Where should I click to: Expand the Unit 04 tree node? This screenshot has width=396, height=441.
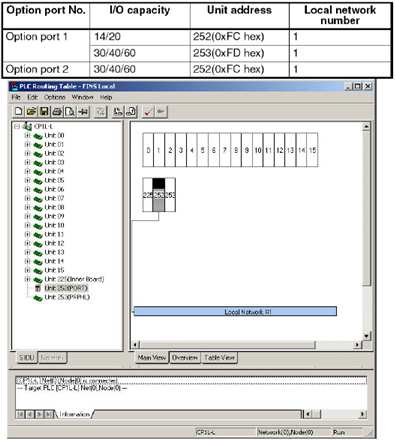(x=28, y=171)
